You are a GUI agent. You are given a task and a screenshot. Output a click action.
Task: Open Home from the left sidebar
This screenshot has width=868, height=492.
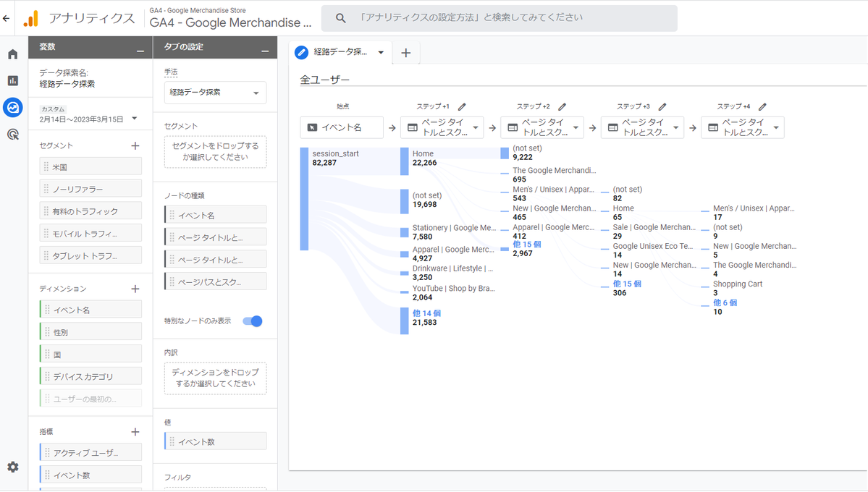point(13,54)
